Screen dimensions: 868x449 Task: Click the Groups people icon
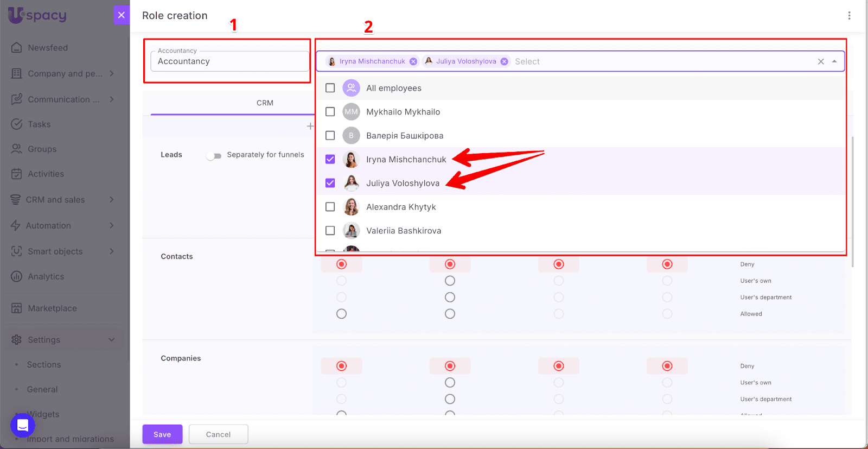17,149
